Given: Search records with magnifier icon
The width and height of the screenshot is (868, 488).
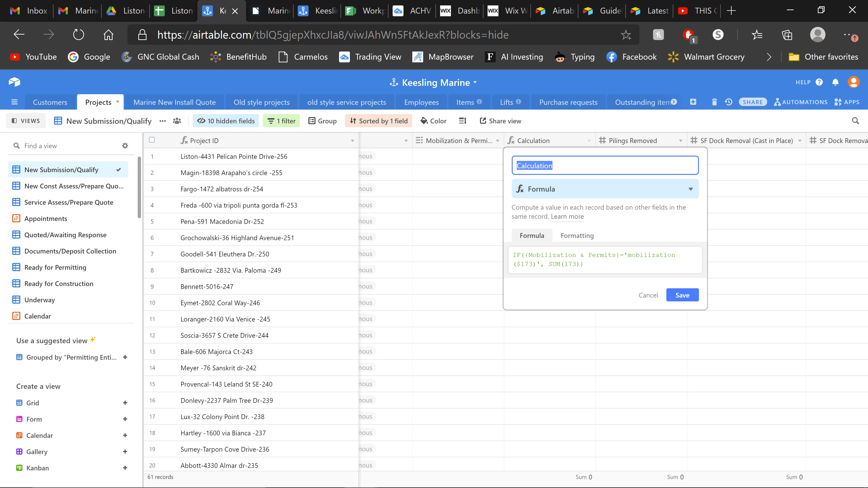Looking at the screenshot, I should coord(855,121).
